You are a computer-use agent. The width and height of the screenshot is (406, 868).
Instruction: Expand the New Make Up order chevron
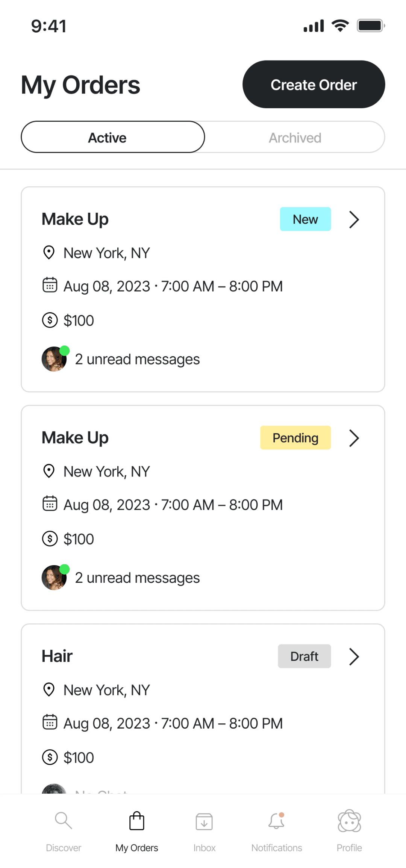pyautogui.click(x=354, y=219)
